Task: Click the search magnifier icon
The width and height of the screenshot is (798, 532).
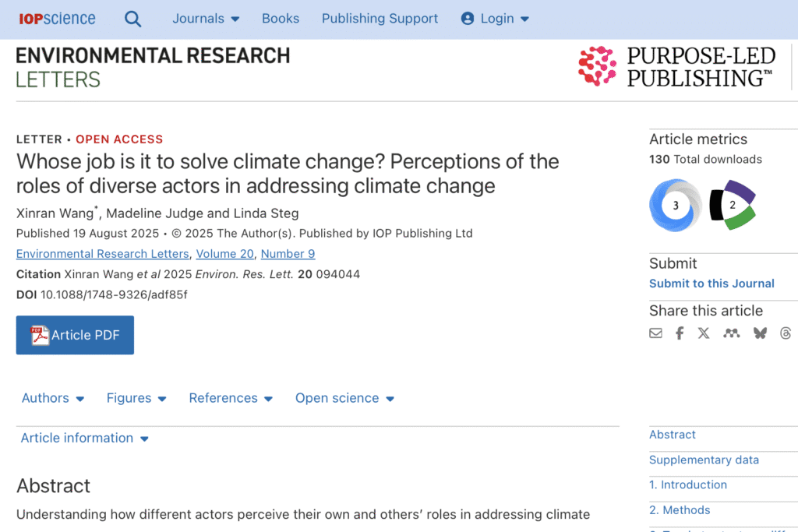Action: 132,19
